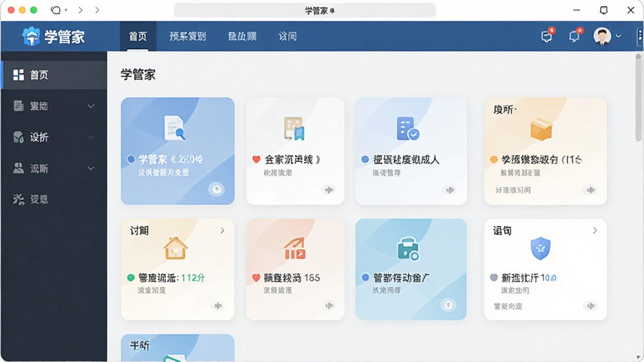644x362 pixels.
Task: Click the chart growth icon on pink card
Action: [294, 248]
